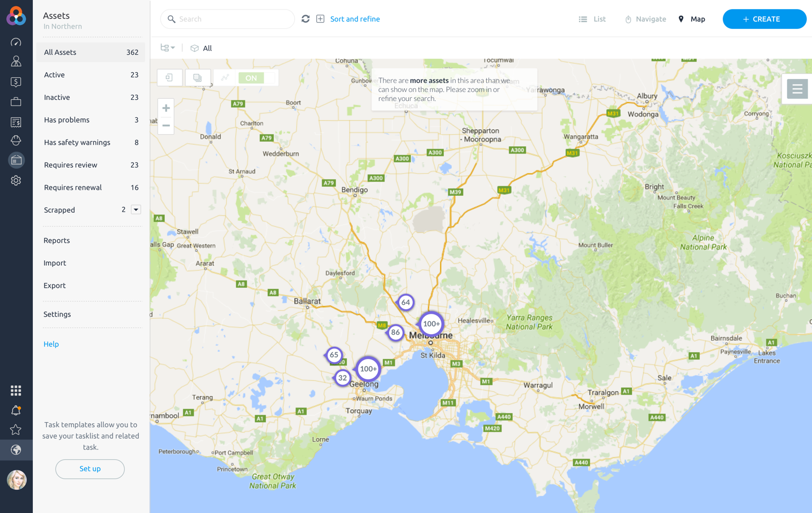
Task: Switch to Navigate view
Action: (645, 19)
